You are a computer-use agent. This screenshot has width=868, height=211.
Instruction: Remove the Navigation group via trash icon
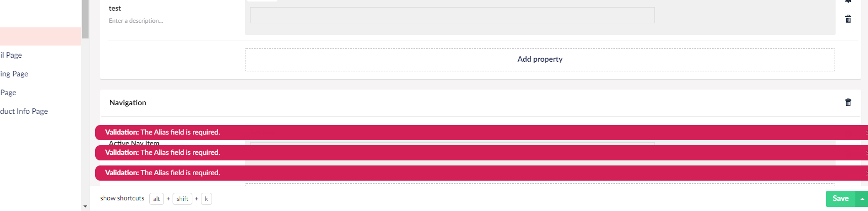[x=848, y=103]
